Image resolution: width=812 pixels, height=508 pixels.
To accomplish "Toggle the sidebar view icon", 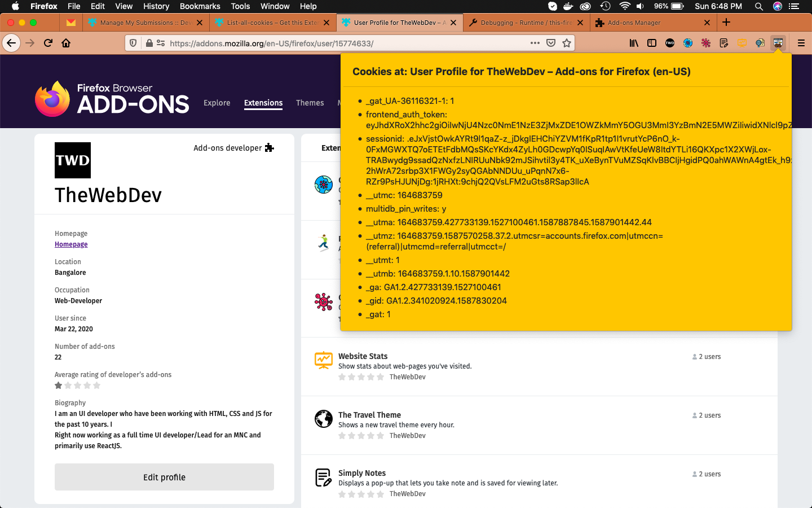I will (652, 43).
